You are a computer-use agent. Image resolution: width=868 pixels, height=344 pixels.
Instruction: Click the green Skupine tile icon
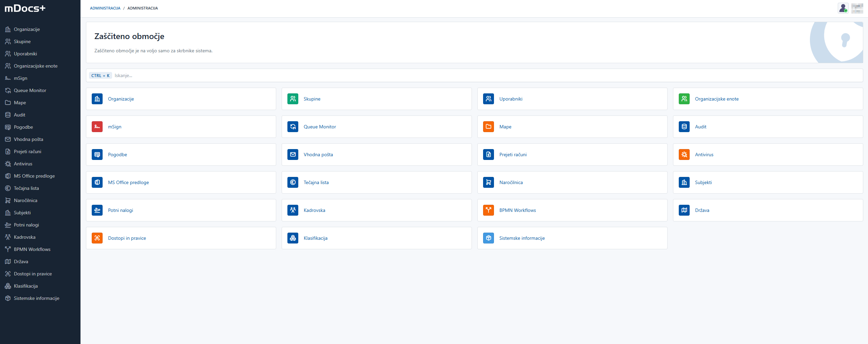(x=293, y=99)
